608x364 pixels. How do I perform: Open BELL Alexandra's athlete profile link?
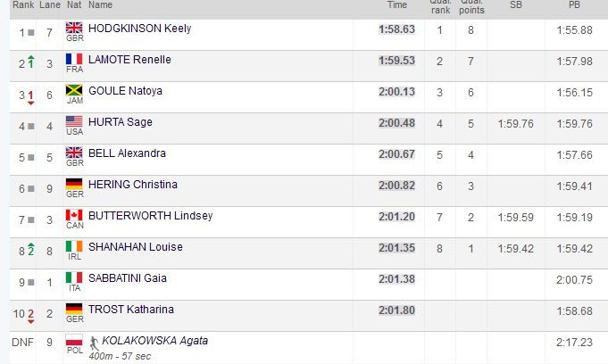click(127, 153)
